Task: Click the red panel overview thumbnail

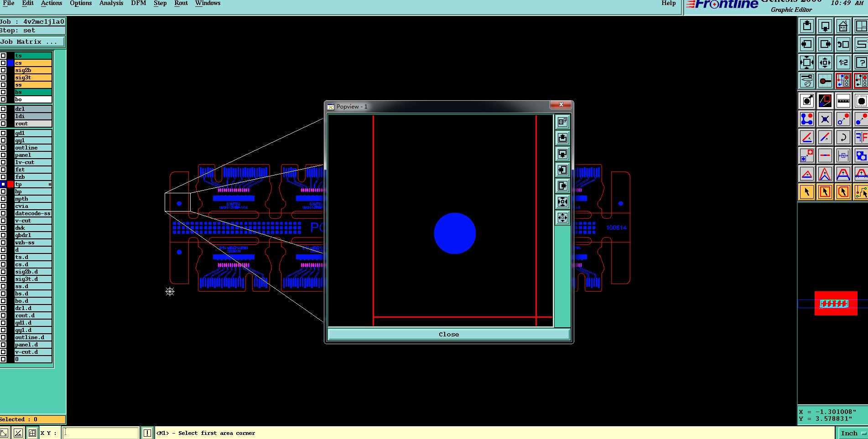Action: (x=836, y=303)
